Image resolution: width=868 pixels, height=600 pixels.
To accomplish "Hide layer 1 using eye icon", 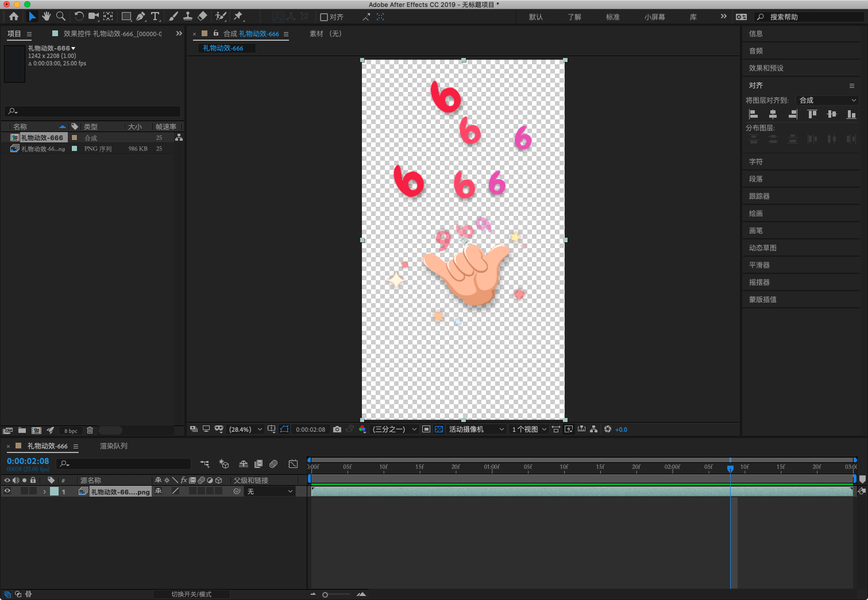I will (7, 491).
